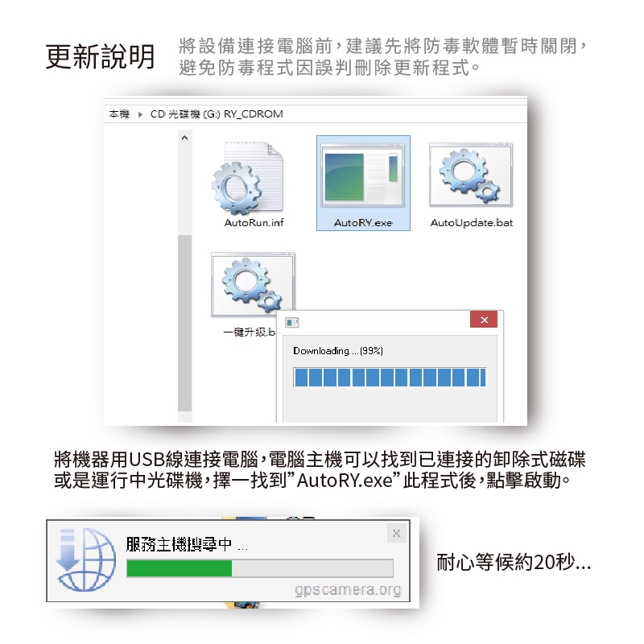Click the 服務主機搜尋中 status label
The width and height of the screenshot is (644, 644).
click(x=187, y=544)
